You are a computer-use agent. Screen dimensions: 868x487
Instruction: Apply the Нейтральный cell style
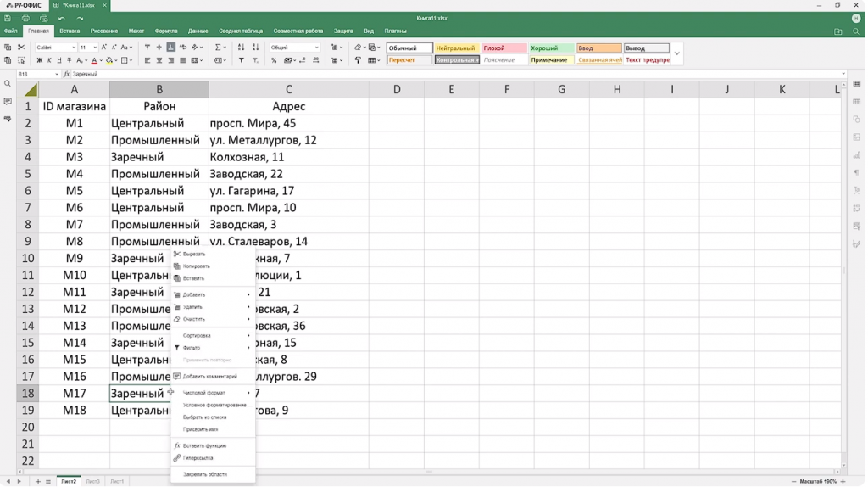(x=456, y=48)
